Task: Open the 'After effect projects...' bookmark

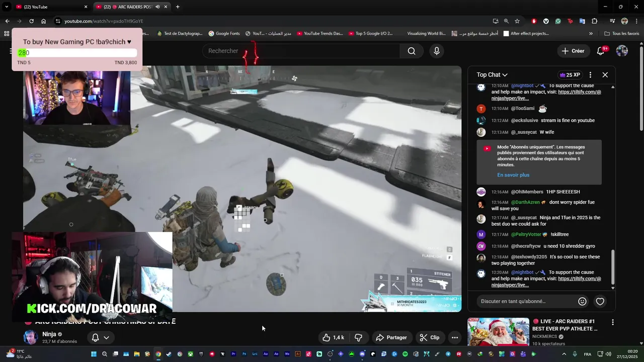Action: pyautogui.click(x=526, y=34)
